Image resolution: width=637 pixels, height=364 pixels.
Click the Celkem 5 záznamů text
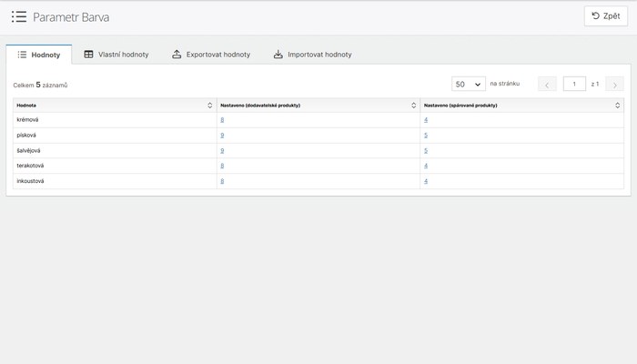(x=41, y=85)
